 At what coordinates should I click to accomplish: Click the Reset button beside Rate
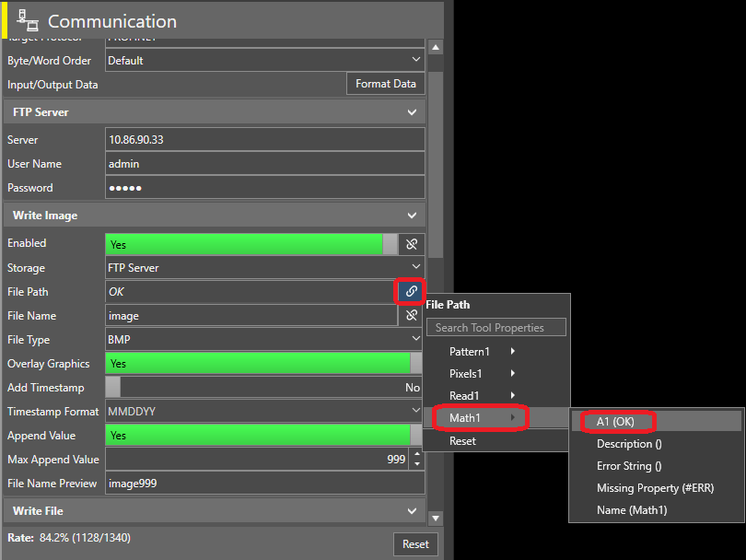point(415,543)
